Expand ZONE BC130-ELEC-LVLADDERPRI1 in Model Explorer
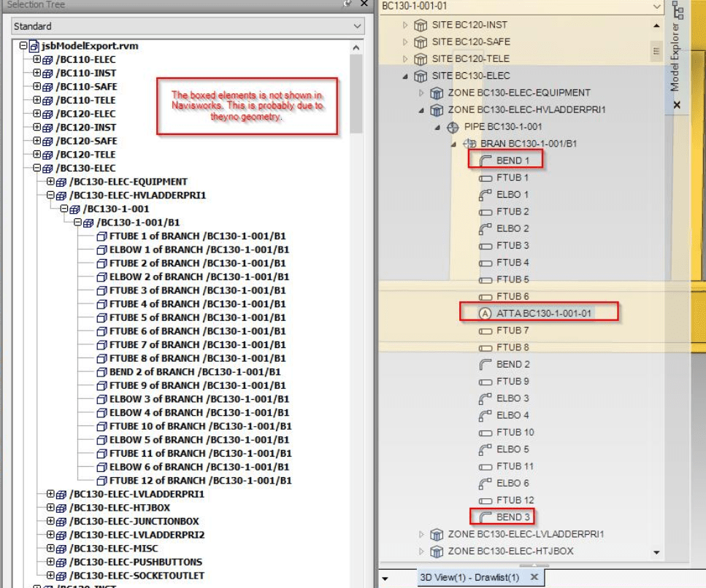Viewport: 706px width, 588px height. pyautogui.click(x=421, y=534)
